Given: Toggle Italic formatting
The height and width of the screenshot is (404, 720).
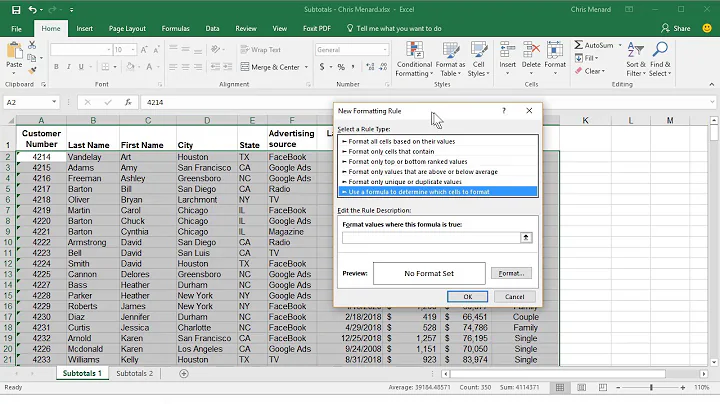Looking at the screenshot, I should (x=68, y=67).
